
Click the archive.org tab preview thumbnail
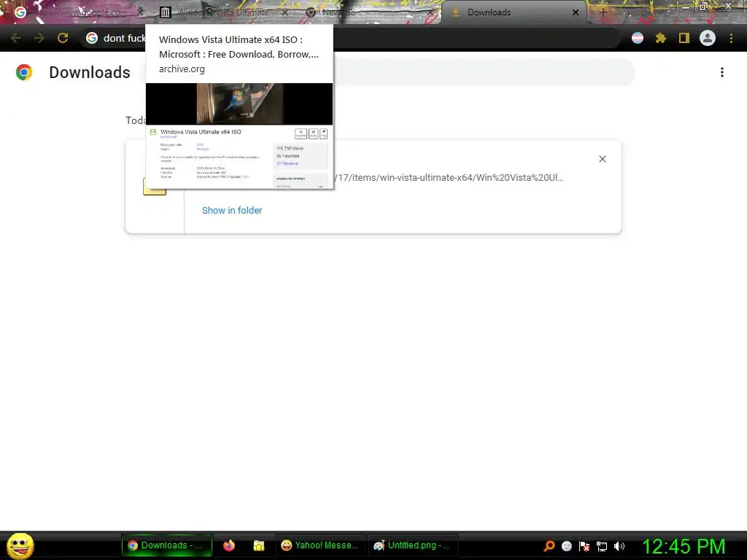click(x=239, y=136)
